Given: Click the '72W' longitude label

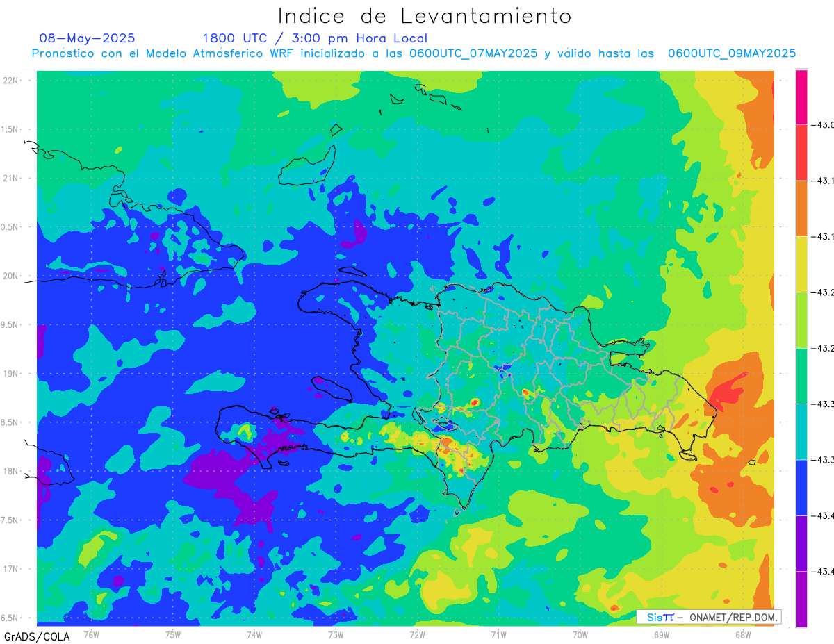Looking at the screenshot, I should 417,634.
